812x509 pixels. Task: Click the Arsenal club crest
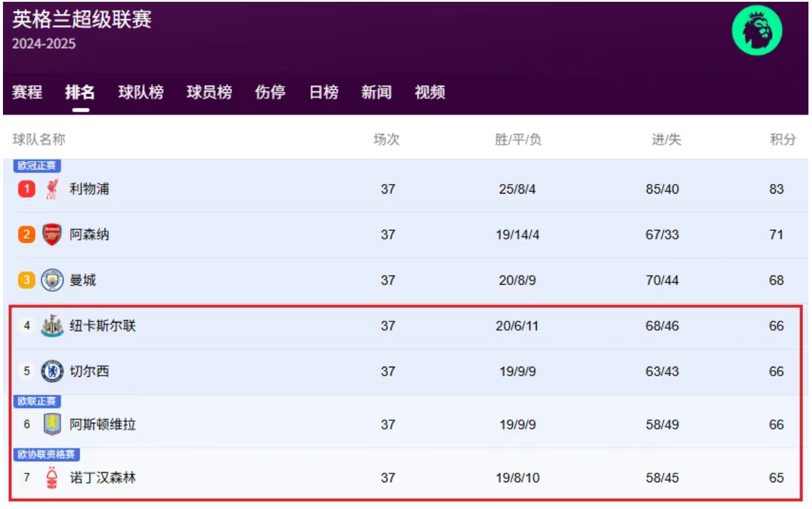pos(52,235)
